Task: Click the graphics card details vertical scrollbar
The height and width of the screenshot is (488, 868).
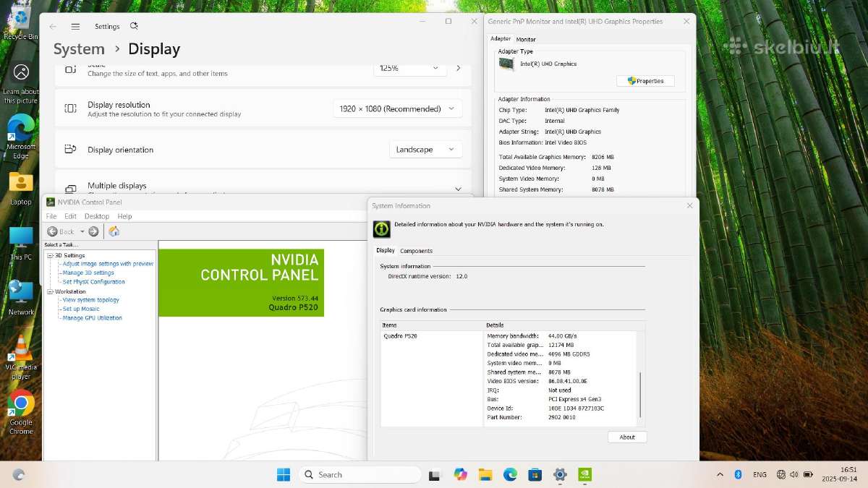Action: [x=639, y=395]
